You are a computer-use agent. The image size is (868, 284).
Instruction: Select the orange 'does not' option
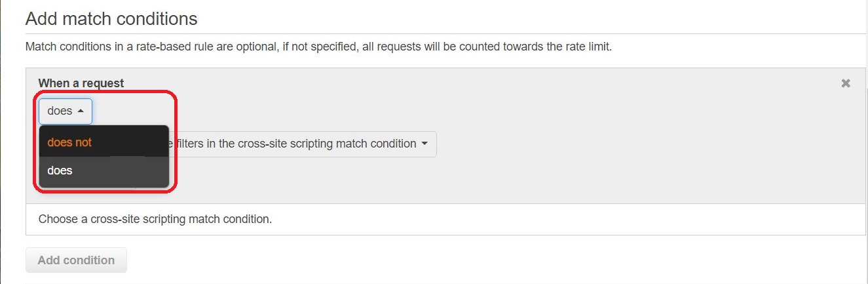pyautogui.click(x=69, y=142)
